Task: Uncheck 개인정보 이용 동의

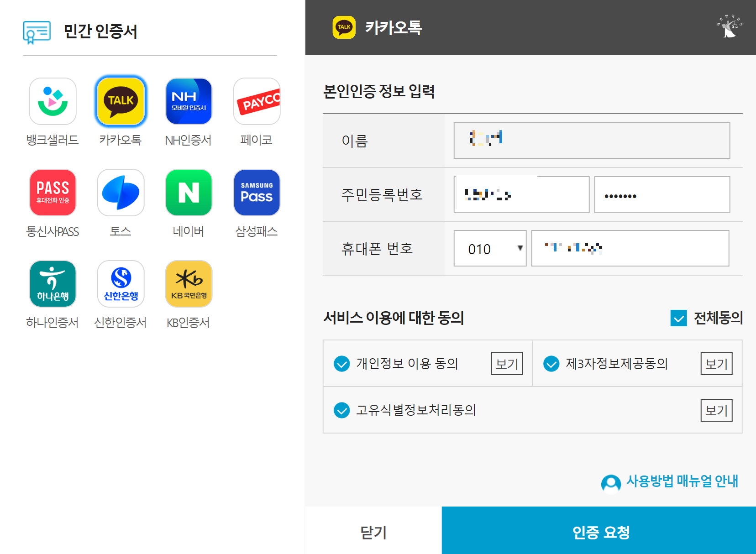Action: (x=342, y=364)
